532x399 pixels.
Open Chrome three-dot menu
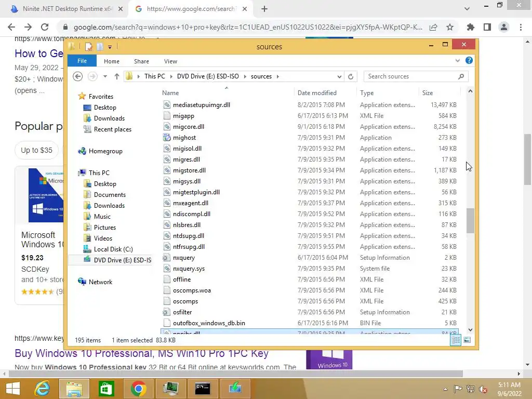click(x=521, y=27)
